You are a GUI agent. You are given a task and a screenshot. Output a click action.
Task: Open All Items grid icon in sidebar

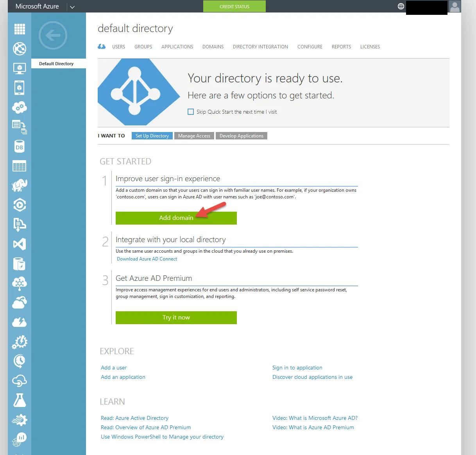tap(20, 29)
